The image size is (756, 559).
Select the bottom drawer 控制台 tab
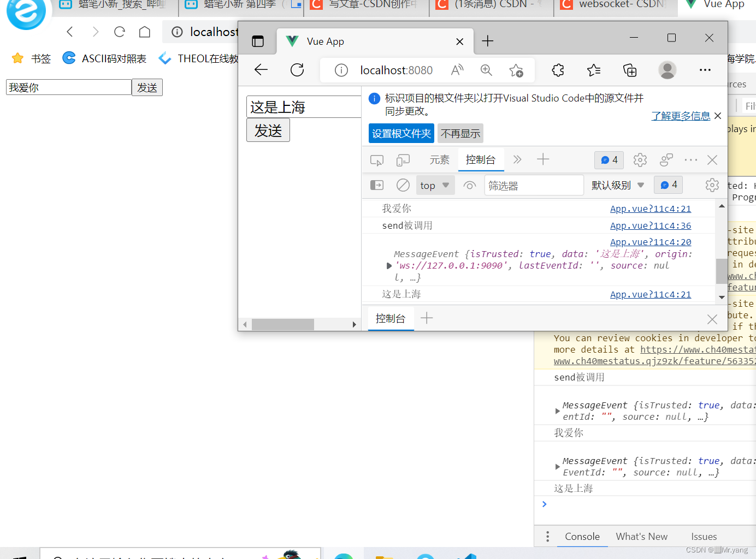tap(391, 319)
